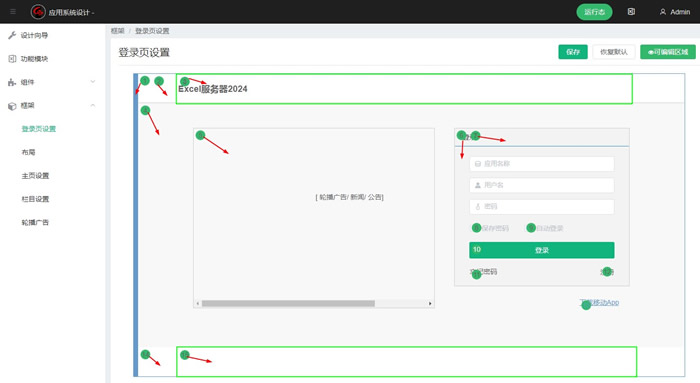Open 设计向导 wrench icon item
The width and height of the screenshot is (700, 383).
click(12, 35)
